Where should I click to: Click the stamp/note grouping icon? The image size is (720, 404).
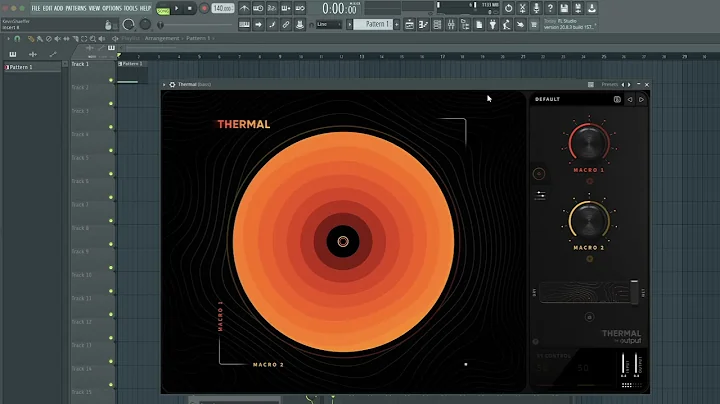300,24
